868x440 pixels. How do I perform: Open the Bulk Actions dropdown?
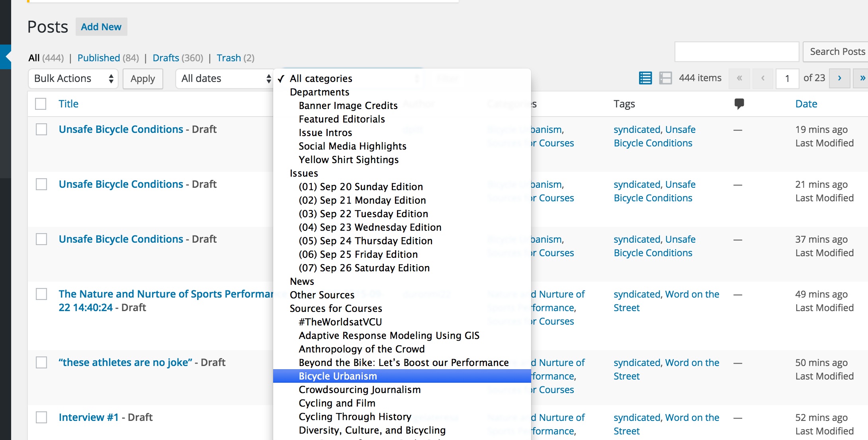pyautogui.click(x=73, y=78)
